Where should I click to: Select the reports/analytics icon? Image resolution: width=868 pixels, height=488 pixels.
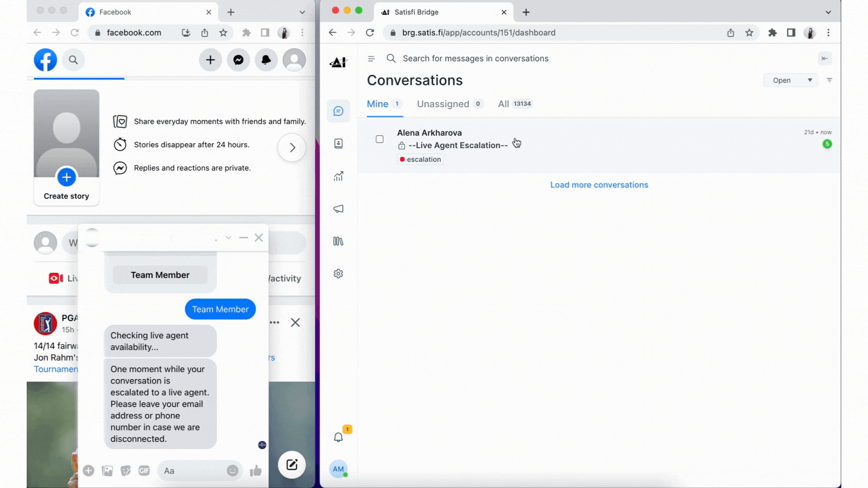pyautogui.click(x=339, y=176)
